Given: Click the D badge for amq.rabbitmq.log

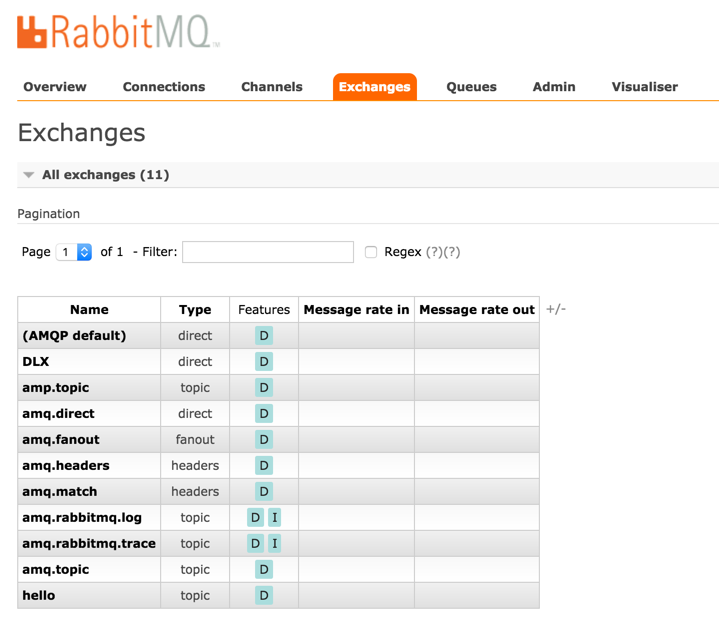Looking at the screenshot, I should click(x=255, y=517).
